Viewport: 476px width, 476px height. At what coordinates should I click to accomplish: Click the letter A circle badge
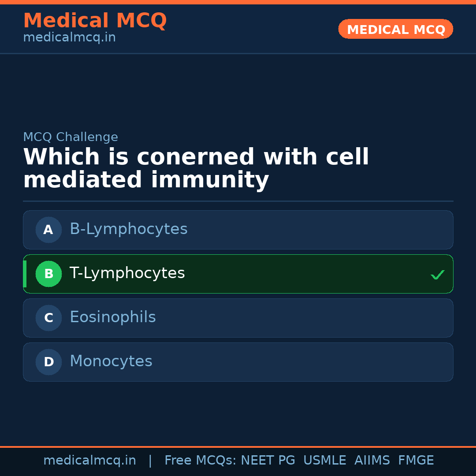tap(48, 230)
